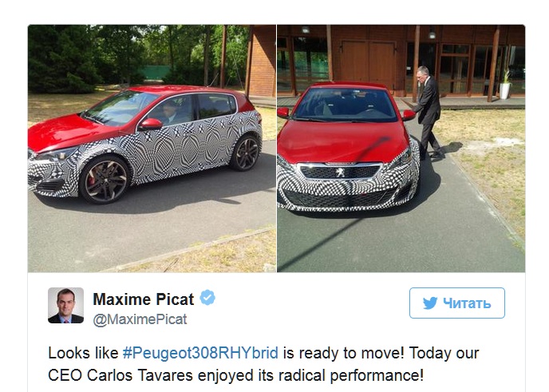
Task: Open the #Peugeot308RHYbrid hashtag link
Action: point(200,353)
